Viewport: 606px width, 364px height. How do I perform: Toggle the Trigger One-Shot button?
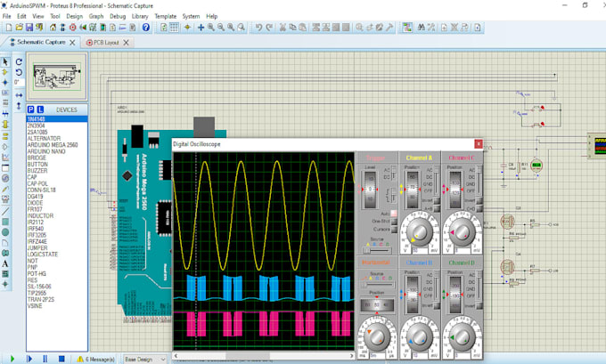click(x=394, y=222)
